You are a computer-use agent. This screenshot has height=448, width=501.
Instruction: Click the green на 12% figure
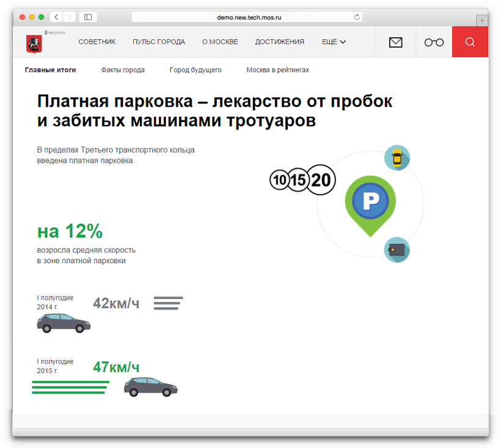70,231
